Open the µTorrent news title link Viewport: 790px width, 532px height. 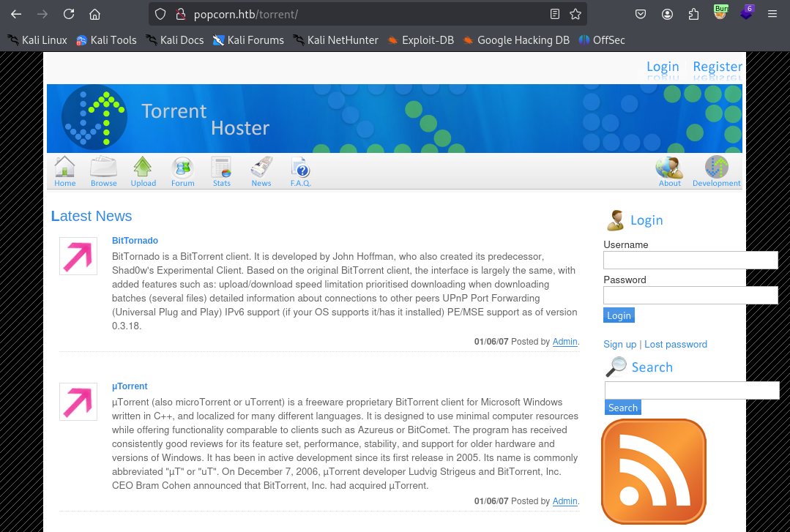130,386
